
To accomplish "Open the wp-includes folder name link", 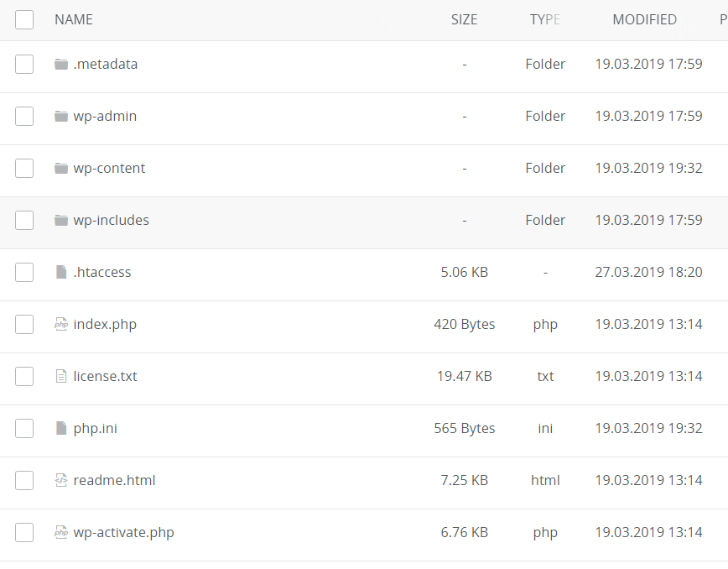I will click(x=111, y=221).
